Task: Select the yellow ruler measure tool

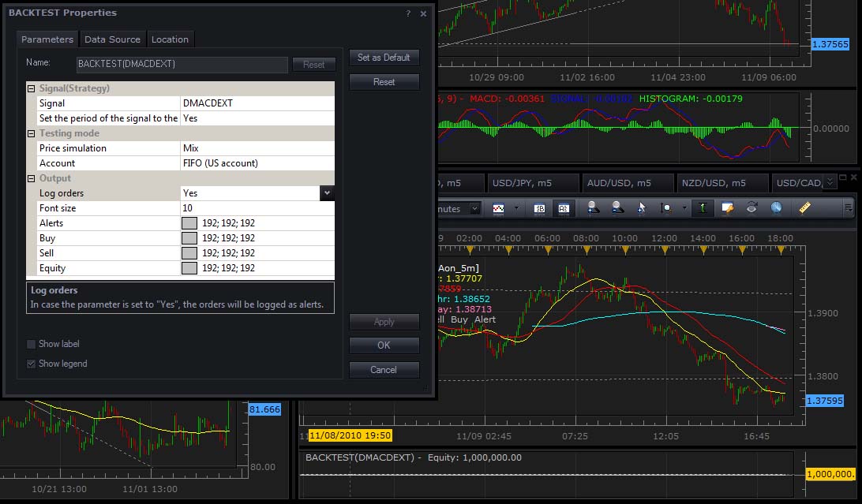Action: [x=804, y=207]
